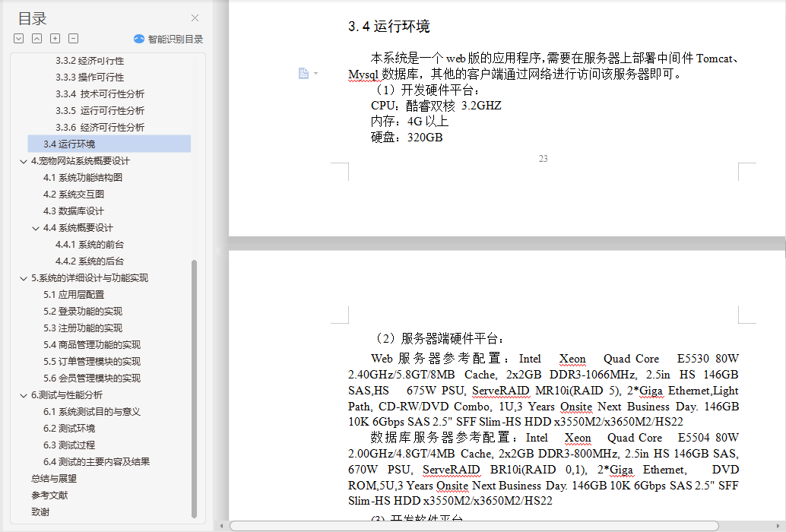Click horizontal scrollbar left arrow

222,526
